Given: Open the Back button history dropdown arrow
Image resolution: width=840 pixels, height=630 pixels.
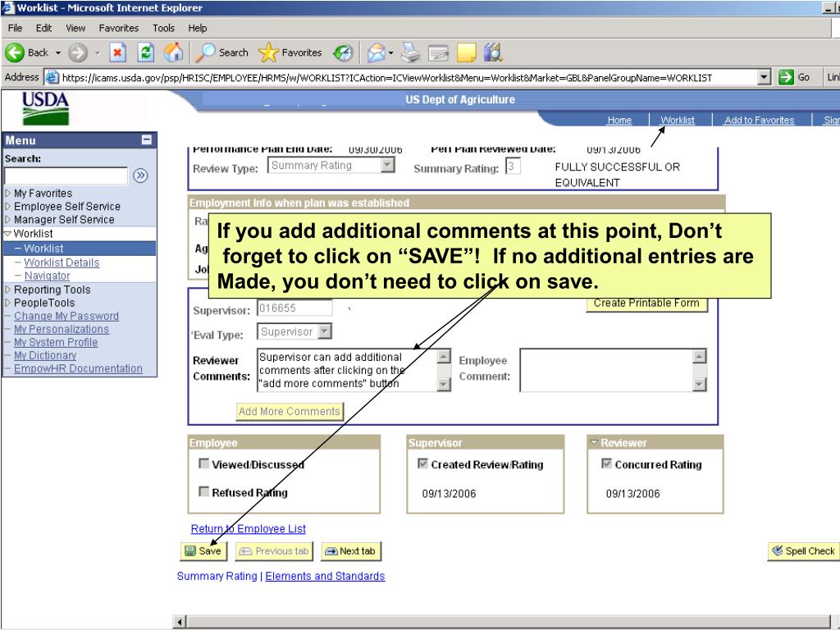Looking at the screenshot, I should (x=58, y=52).
